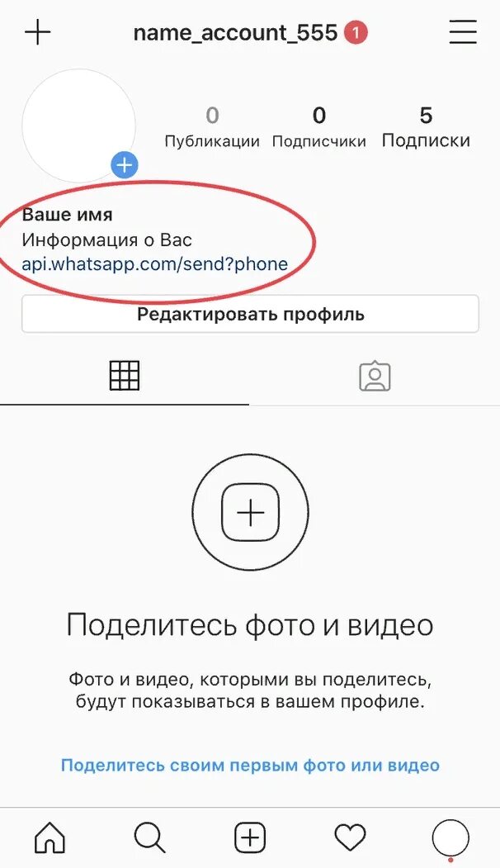Viewport: 500px width, 868px height.
Task: Open the 0 Подписчики list
Action: (x=319, y=128)
